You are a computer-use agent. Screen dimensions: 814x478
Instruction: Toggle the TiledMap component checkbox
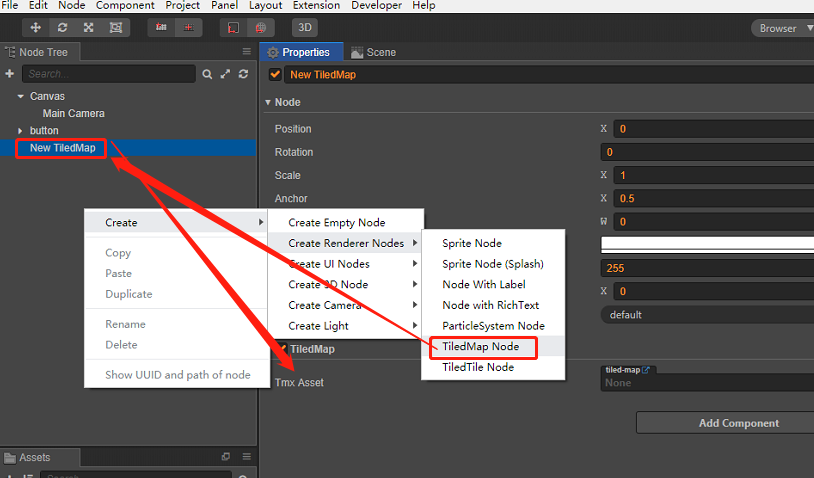click(282, 348)
